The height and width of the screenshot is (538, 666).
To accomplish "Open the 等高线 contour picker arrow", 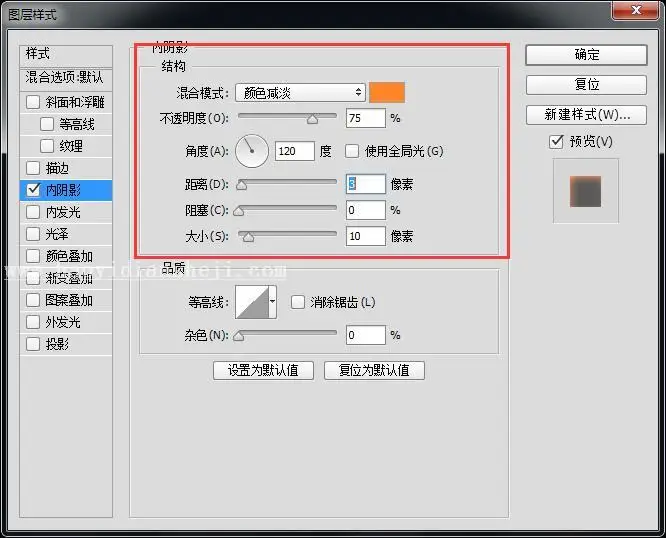I will (x=273, y=302).
